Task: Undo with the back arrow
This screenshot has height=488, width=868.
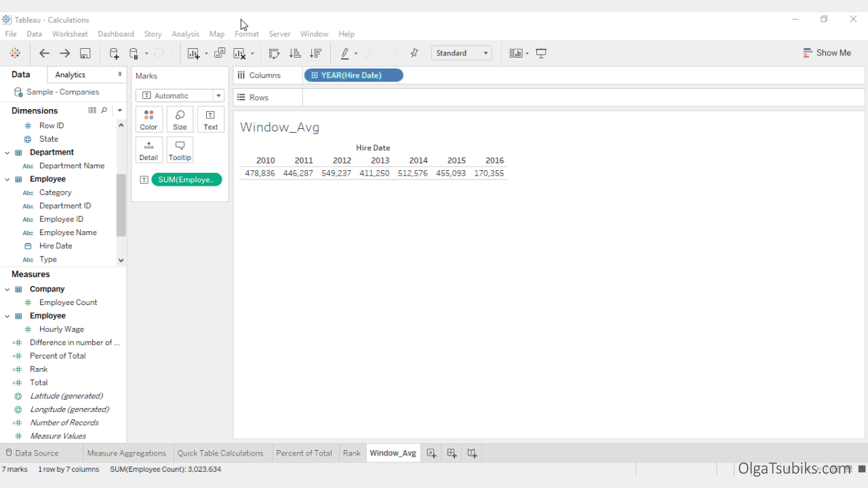Action: click(x=44, y=53)
